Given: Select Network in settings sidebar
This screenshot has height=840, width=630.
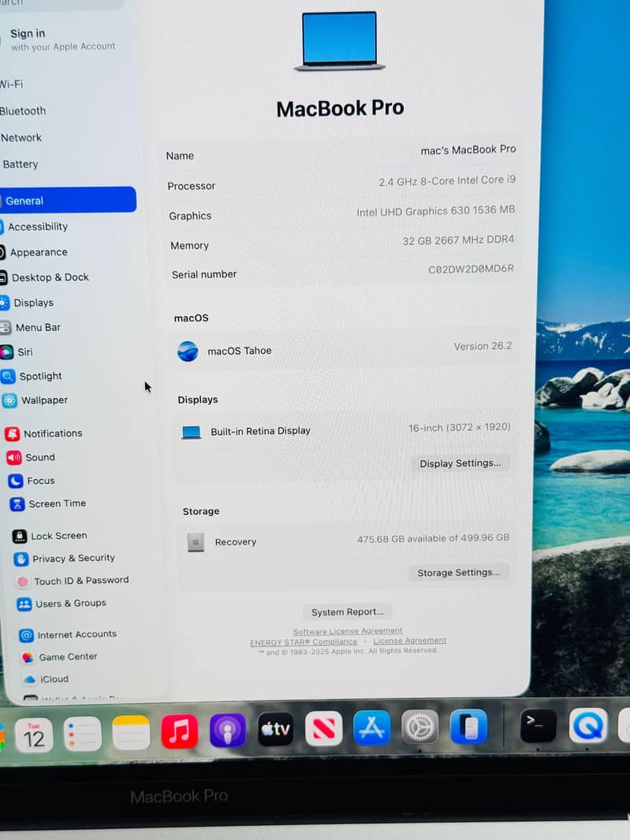Looking at the screenshot, I should [21, 138].
